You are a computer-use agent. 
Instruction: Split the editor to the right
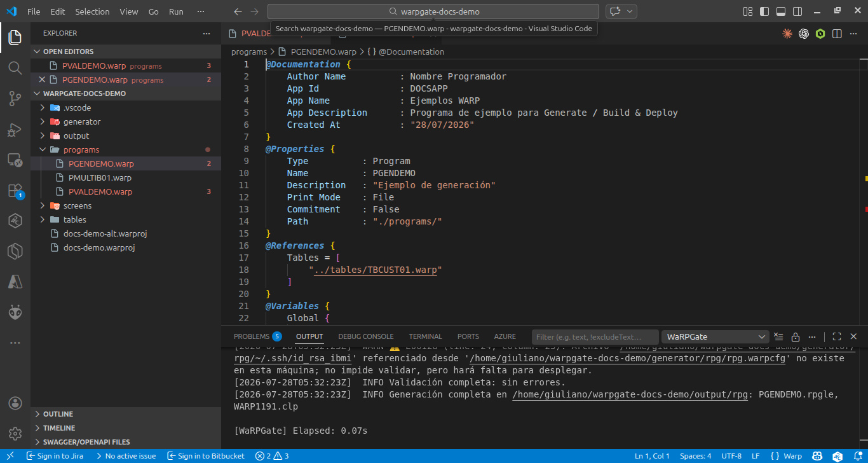[837, 34]
